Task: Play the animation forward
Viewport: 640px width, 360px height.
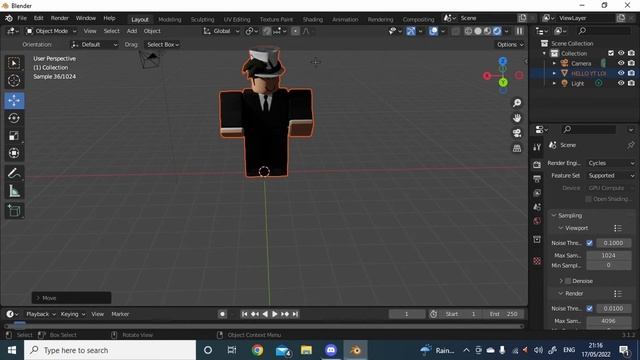Action: coord(275,314)
